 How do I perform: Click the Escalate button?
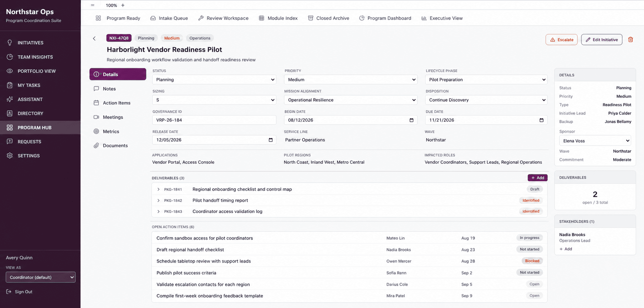[562, 39]
